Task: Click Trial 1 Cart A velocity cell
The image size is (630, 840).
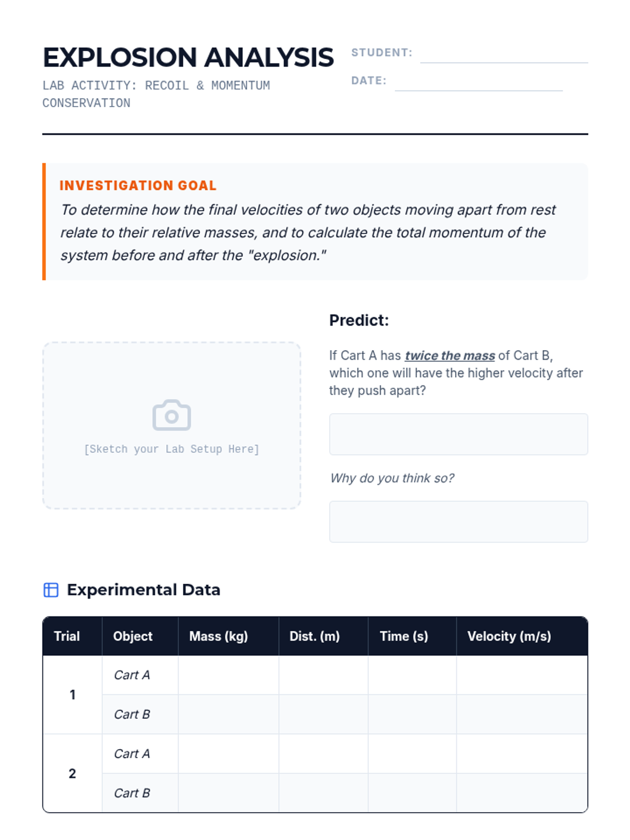Action: pos(522,675)
